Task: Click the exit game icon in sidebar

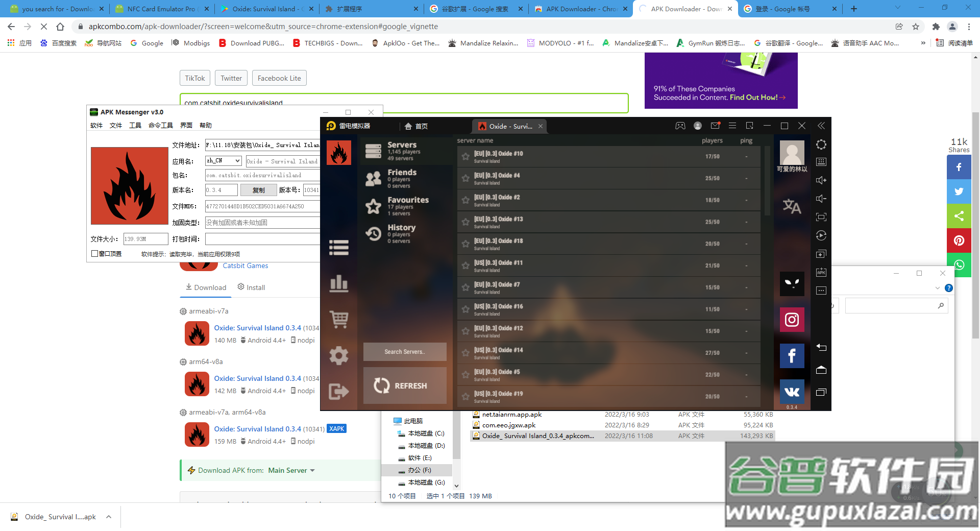Action: coord(338,391)
